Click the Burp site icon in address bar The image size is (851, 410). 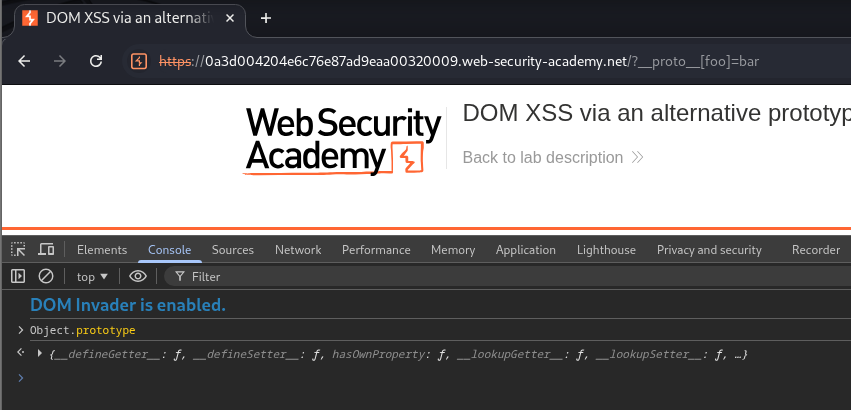[139, 61]
